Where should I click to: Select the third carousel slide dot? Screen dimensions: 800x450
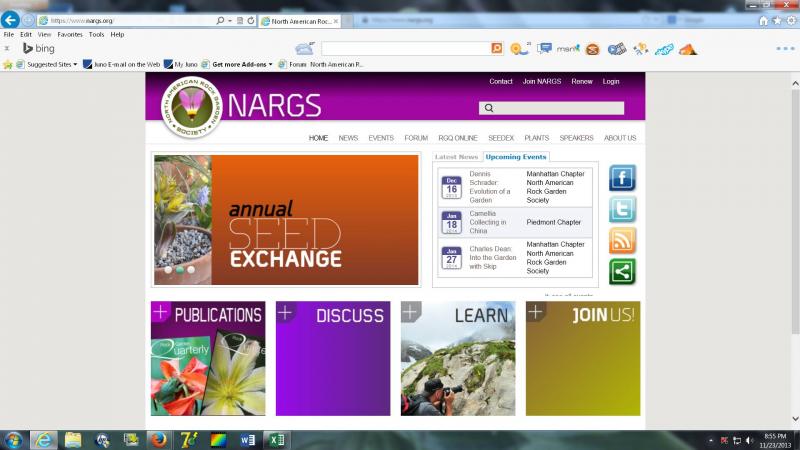coord(190,270)
